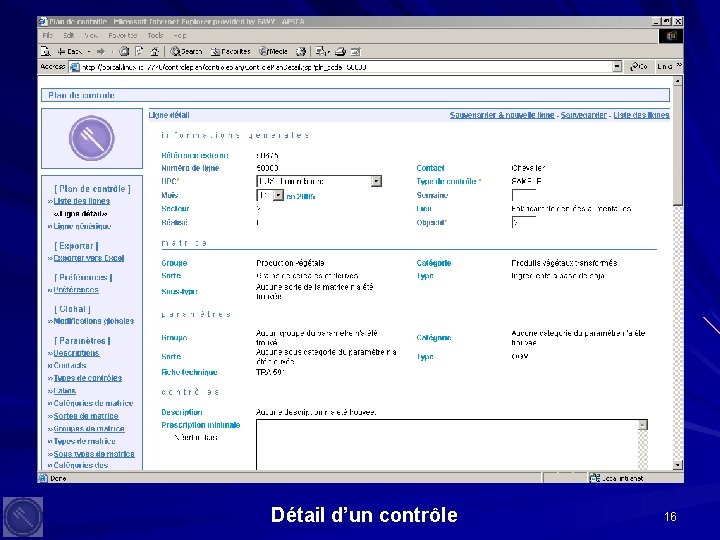Click the 'Sauvegarder' link
This screenshot has height=540, width=720.
point(584,115)
